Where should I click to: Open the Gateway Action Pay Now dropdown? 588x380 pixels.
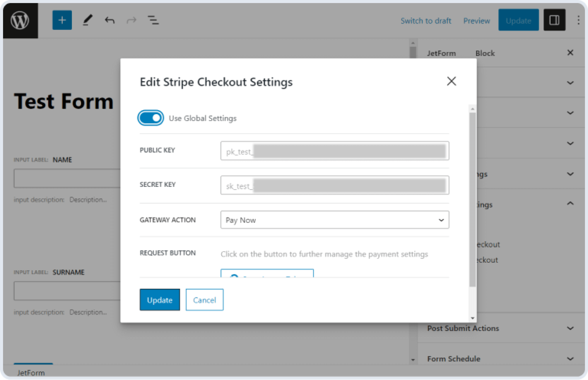point(334,220)
